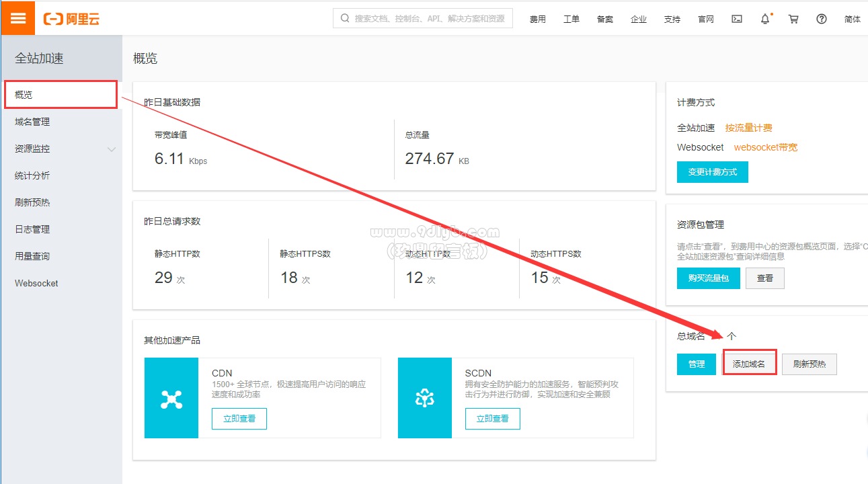Expand the 资源监控 sidebar section
The image size is (868, 484).
pos(112,149)
